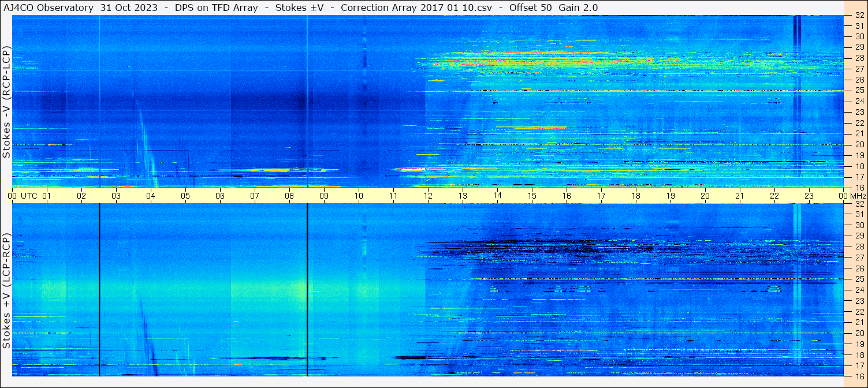Click 25 MHz label of lower Stokes +V panel
The image size is (868, 388).
859,279
